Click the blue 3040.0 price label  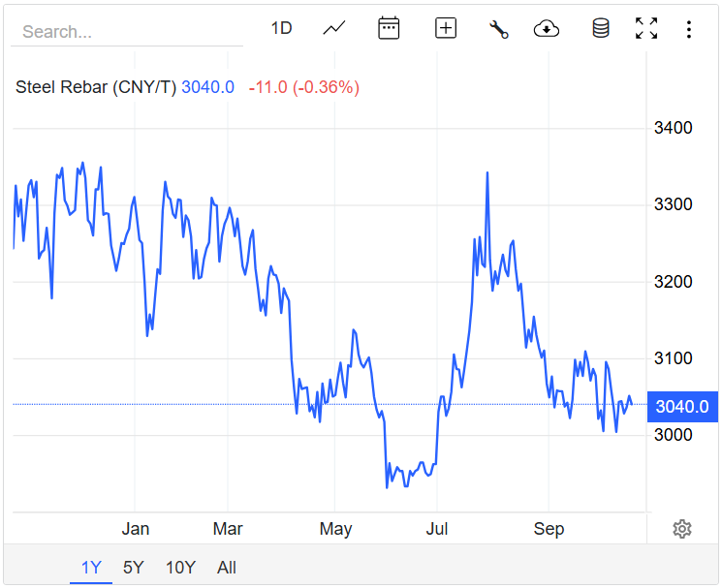pyautogui.click(x=682, y=406)
